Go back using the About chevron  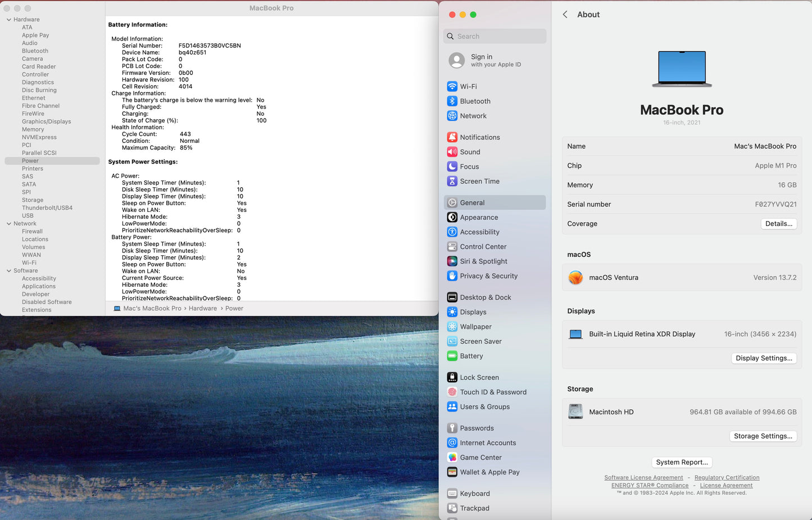[565, 15]
